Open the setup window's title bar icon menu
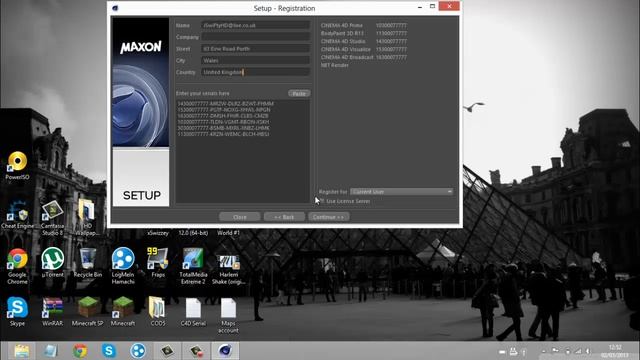The height and width of the screenshot is (360, 640). (x=115, y=8)
